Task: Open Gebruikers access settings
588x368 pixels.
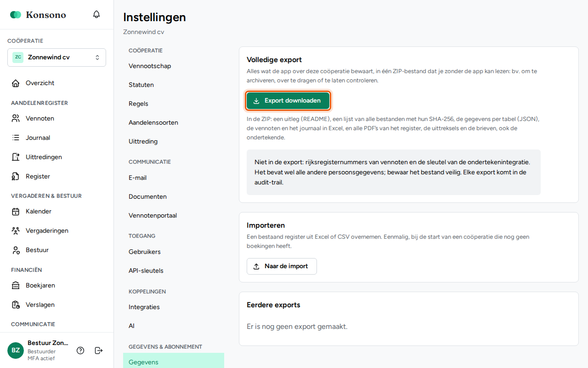Action: [x=174, y=252]
